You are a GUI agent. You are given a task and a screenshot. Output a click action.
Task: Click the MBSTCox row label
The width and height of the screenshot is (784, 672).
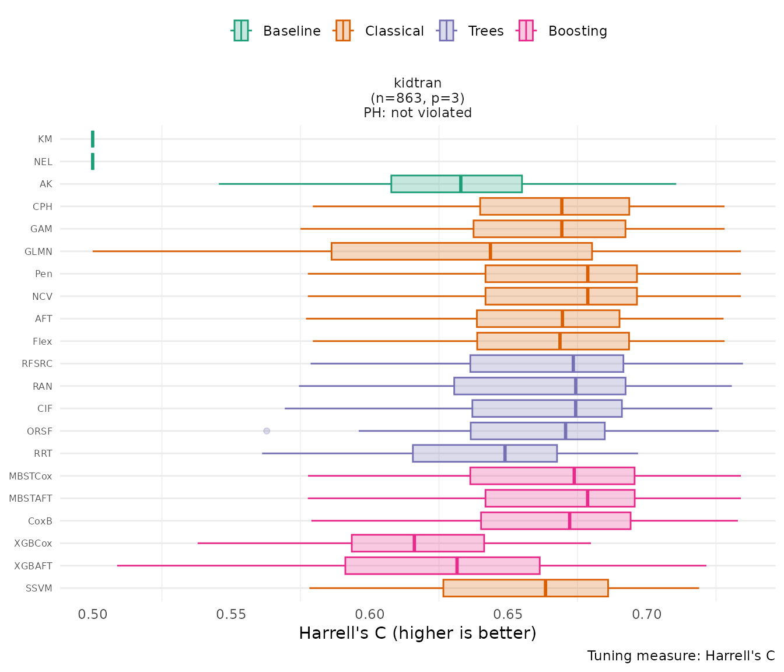click(30, 476)
